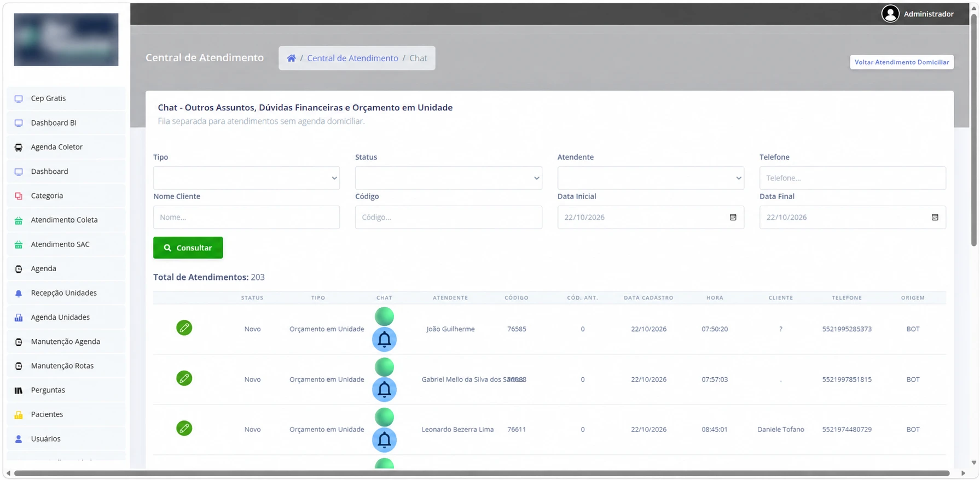980x480 pixels.
Task: Open the Status dropdown
Action: [448, 178]
